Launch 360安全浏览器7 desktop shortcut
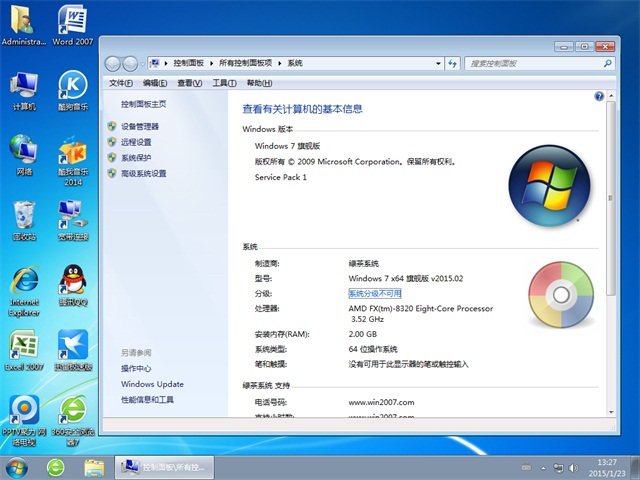 73,420
